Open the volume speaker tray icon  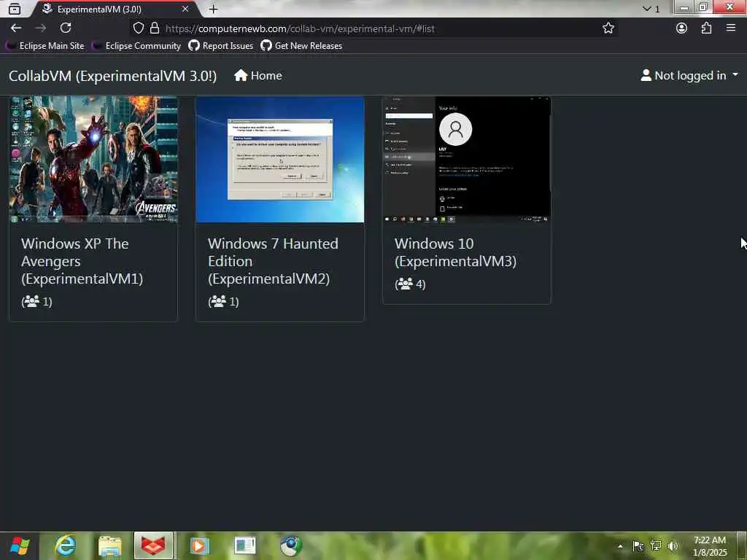[x=673, y=546]
